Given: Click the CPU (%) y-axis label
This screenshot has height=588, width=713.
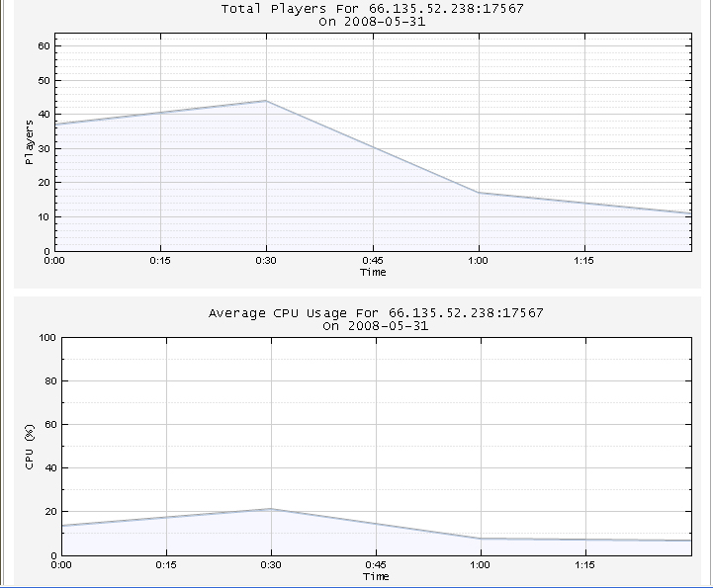Looking at the screenshot, I should pyautogui.click(x=30, y=446).
